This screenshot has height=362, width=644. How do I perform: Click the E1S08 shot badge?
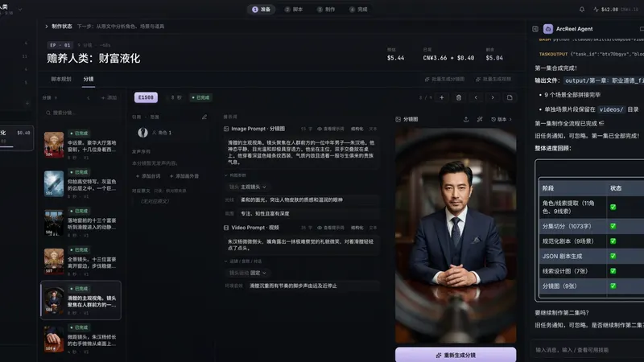click(146, 97)
